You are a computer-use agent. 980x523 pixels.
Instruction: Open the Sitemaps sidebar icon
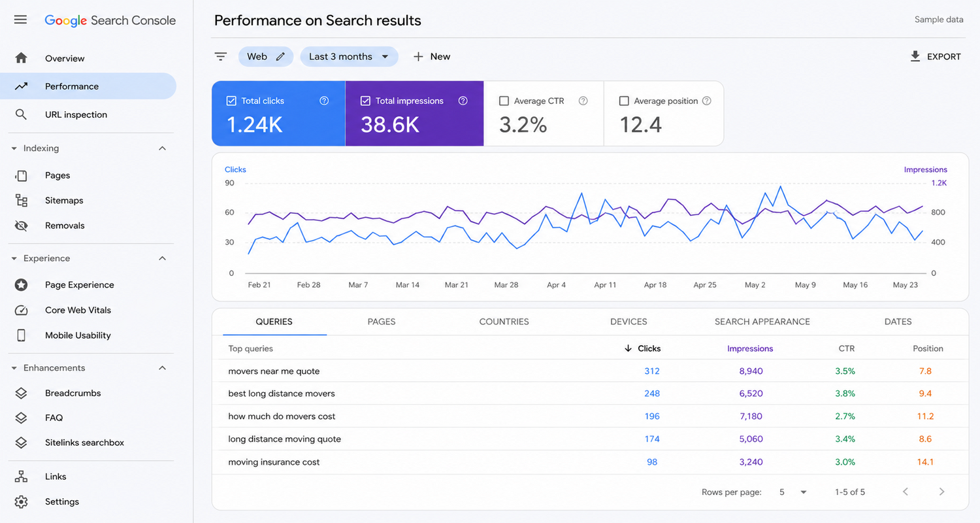pos(22,201)
